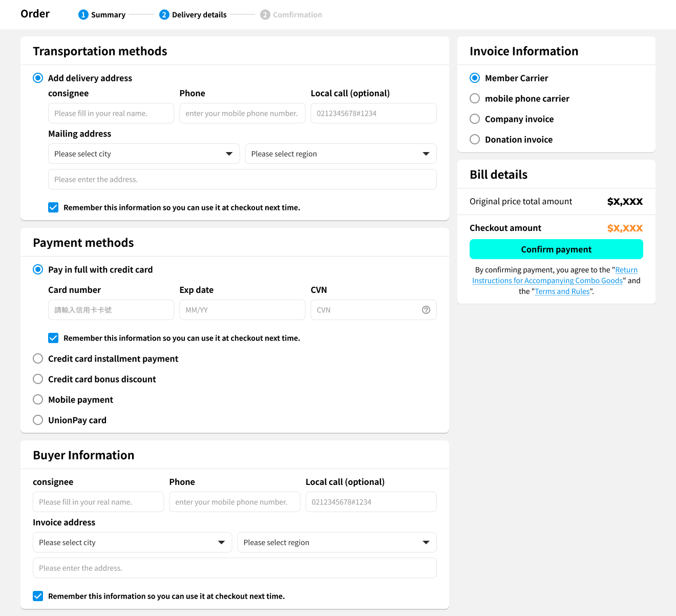Image resolution: width=676 pixels, height=616 pixels.
Task: Click the CVN help question mark icon
Action: [x=426, y=310]
